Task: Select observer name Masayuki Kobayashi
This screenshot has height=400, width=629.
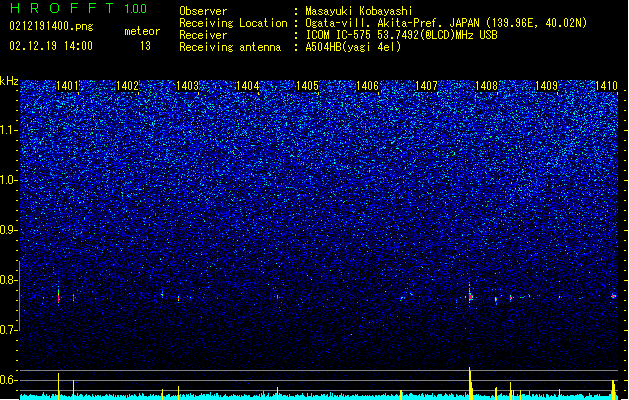Action: [359, 11]
